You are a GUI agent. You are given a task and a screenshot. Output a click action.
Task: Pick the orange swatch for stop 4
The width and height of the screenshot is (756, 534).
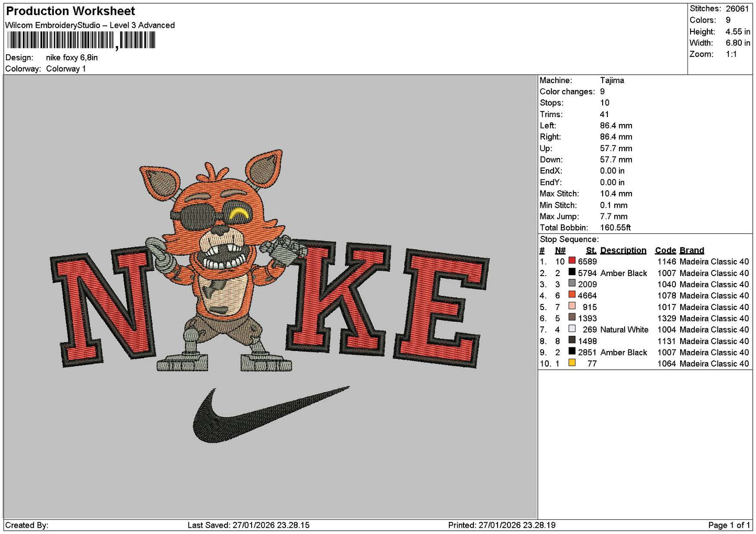click(x=572, y=294)
